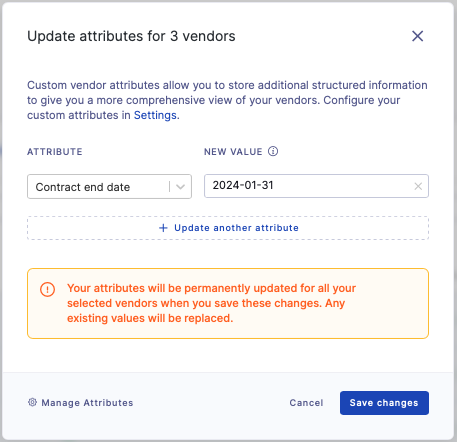
Task: Save changes for the 3 vendors
Action: coord(384,403)
